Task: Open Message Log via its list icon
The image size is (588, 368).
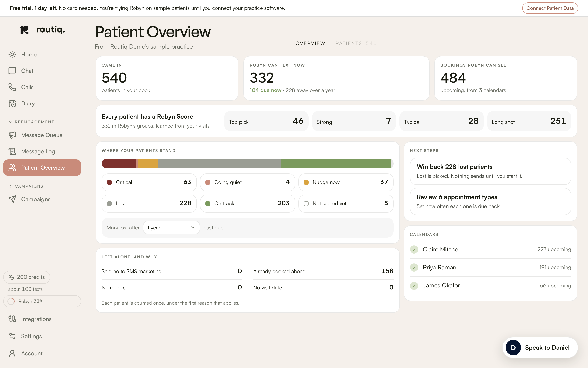Action: point(12,151)
